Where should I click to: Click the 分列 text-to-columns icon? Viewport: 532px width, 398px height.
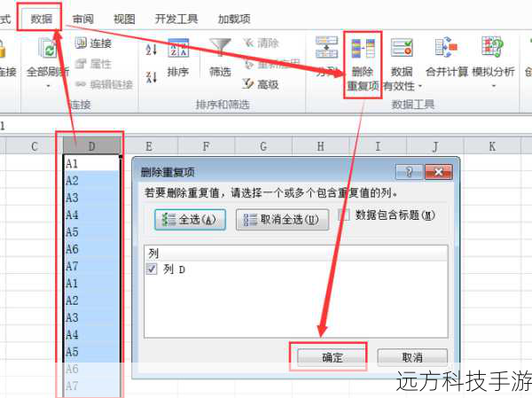[x=326, y=48]
